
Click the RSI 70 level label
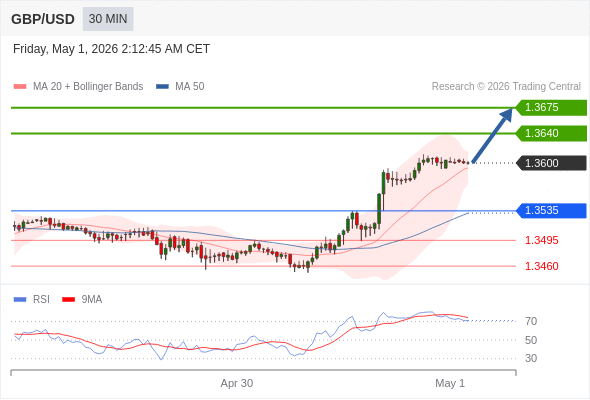[x=531, y=321]
